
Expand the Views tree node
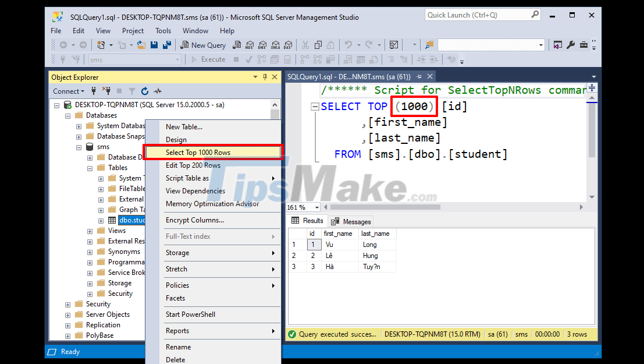pyautogui.click(x=90, y=230)
